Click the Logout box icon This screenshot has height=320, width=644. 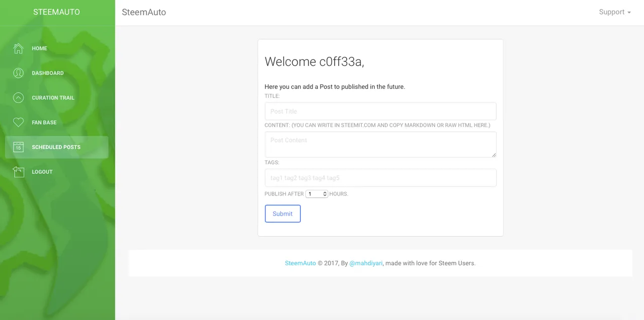point(18,172)
